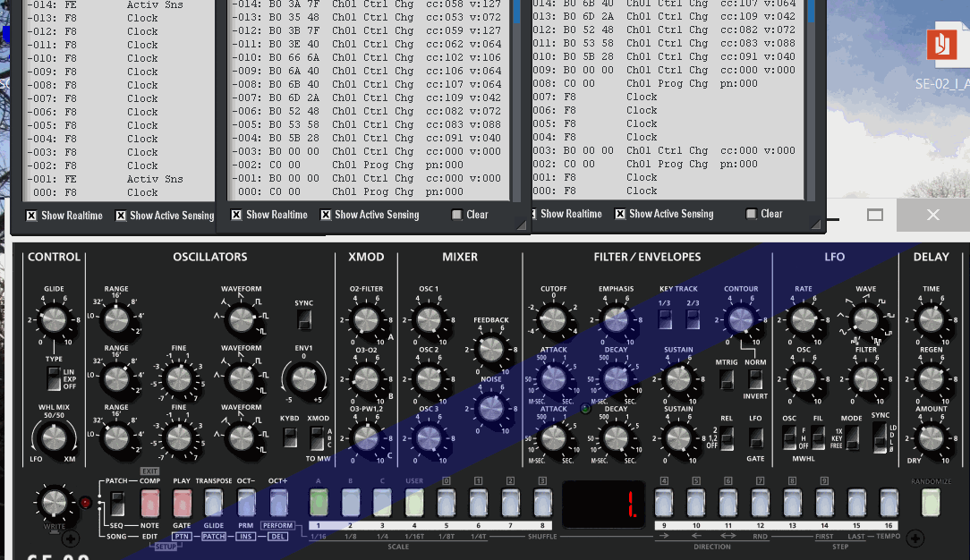
Task: Click the RANDOMIZE button
Action: pos(931,503)
